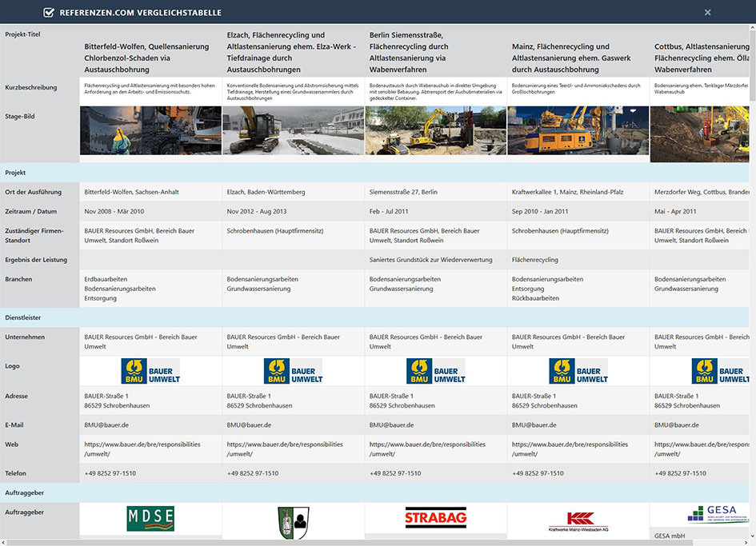Click the STRABAG client logo
This screenshot has height=546, width=756.
[435, 518]
